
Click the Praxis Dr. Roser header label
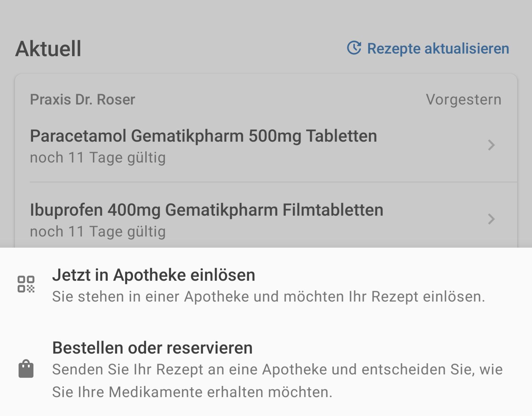82,100
